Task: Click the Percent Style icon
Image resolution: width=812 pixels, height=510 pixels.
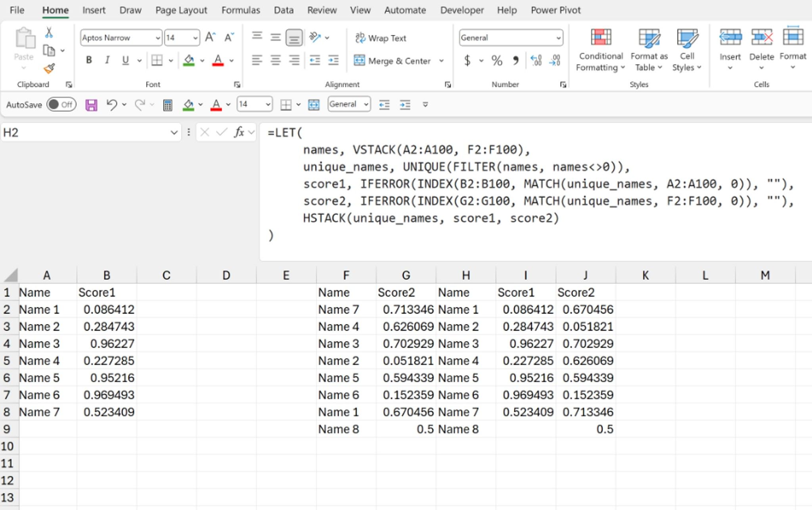Action: (497, 60)
